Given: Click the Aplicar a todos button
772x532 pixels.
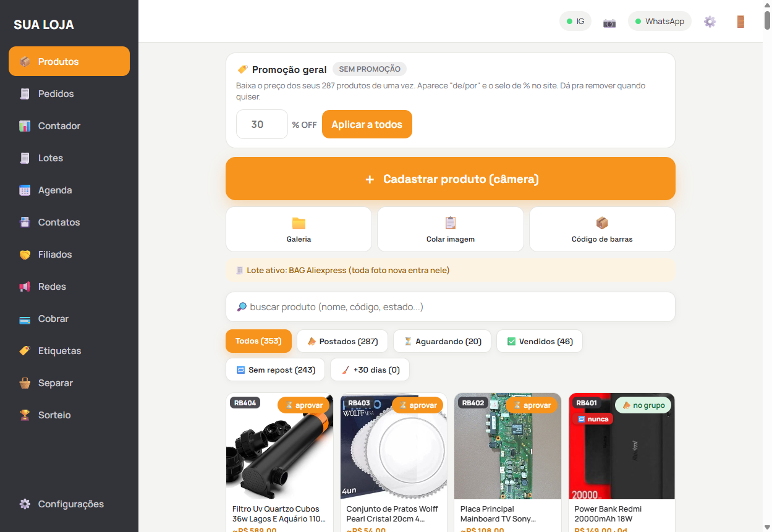Looking at the screenshot, I should [367, 124].
